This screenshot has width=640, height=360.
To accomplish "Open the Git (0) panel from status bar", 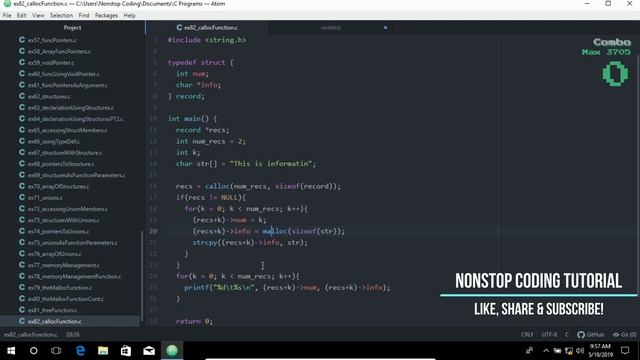I will 624,335.
